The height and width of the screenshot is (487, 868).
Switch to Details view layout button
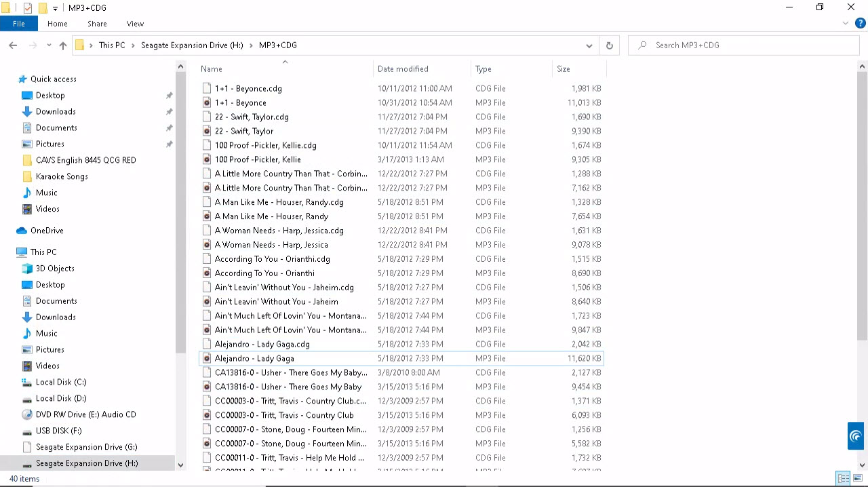click(843, 479)
